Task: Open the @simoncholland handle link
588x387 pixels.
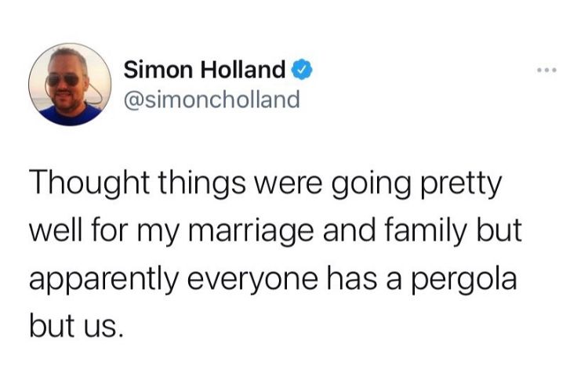Action: pyautogui.click(x=211, y=99)
